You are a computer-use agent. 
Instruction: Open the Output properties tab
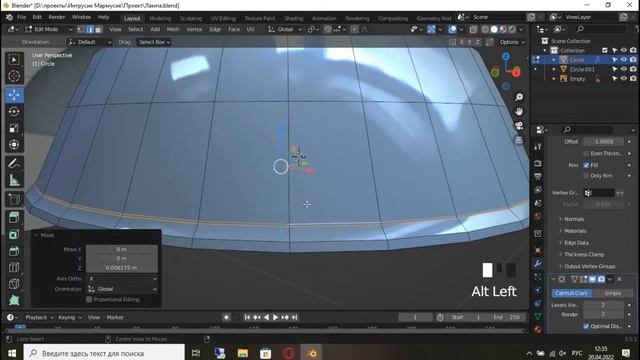538,176
